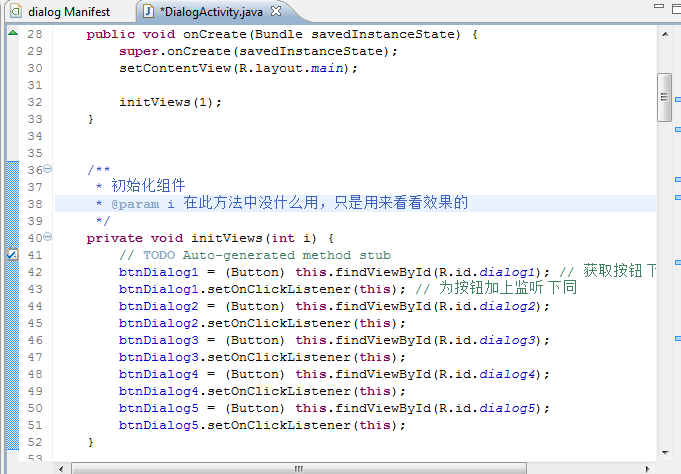681x474 pixels.
Task: Close the DialogActivity.java tab
Action: point(276,11)
